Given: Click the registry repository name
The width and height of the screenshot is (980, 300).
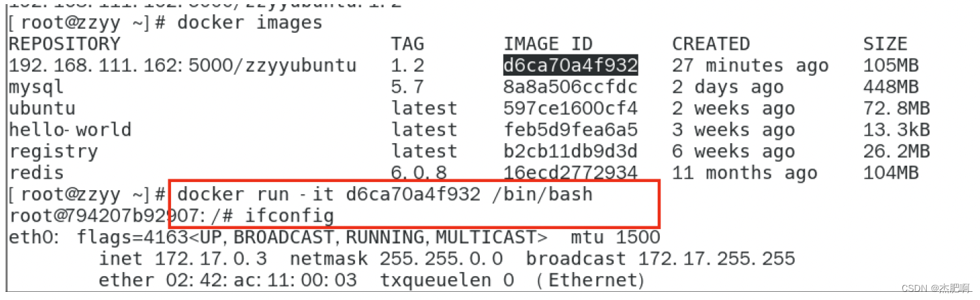Looking at the screenshot, I should (53, 151).
